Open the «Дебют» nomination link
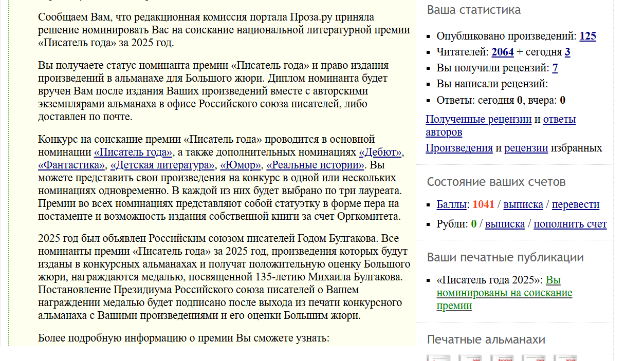This screenshot has width=644, height=361. click(x=381, y=152)
